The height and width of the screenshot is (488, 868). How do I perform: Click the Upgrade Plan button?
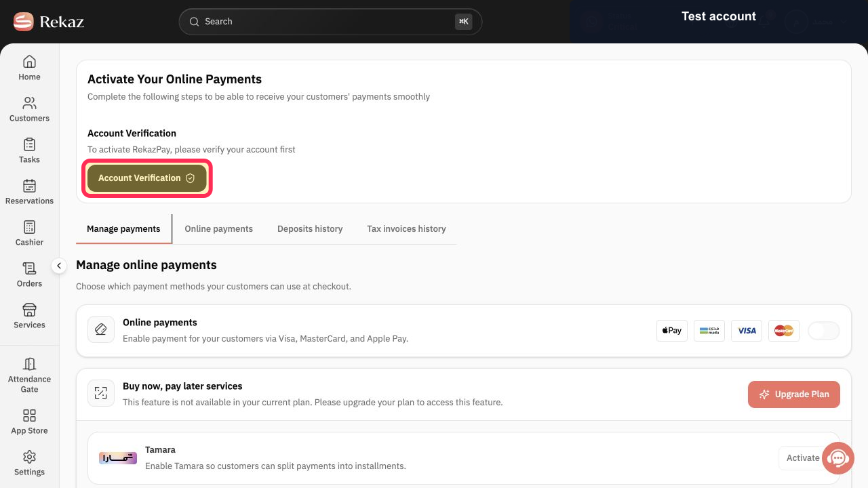tap(794, 394)
